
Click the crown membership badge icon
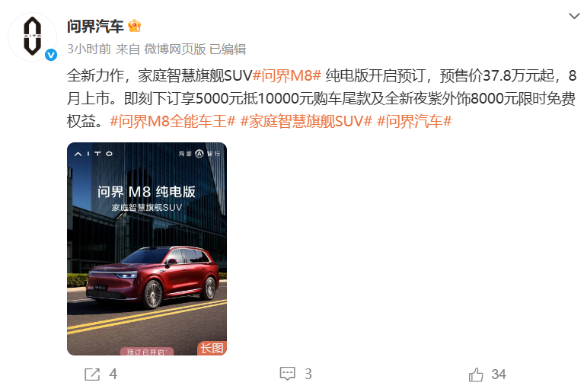coord(135,26)
